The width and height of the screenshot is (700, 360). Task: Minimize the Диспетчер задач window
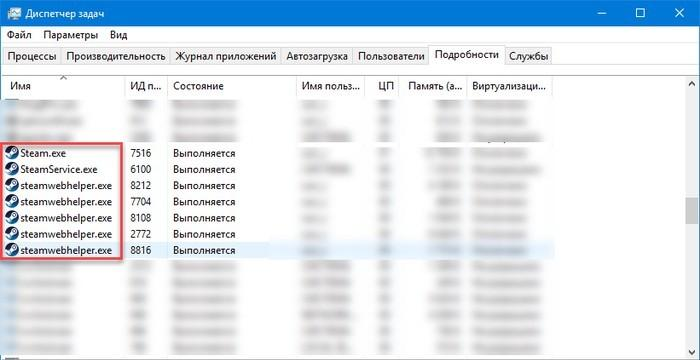coord(601,13)
